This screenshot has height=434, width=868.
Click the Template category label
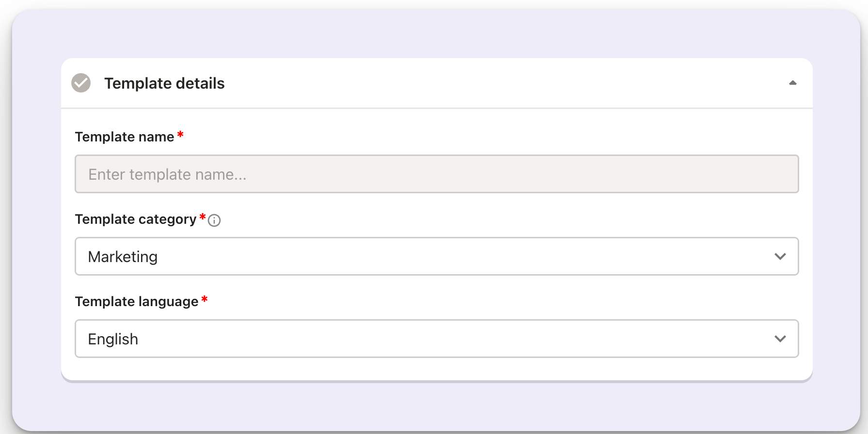pos(136,219)
